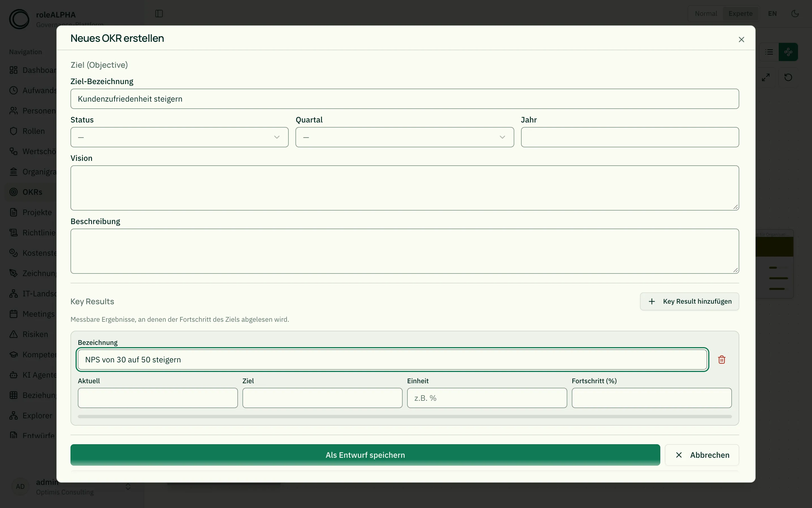
Task: Click the fullscreen expand icon
Action: [766, 77]
